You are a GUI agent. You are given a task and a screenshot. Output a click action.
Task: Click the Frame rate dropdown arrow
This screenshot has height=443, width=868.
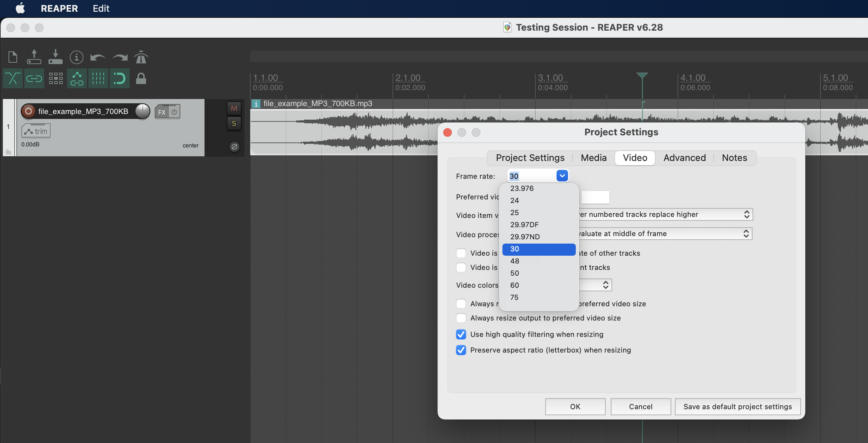(x=562, y=176)
